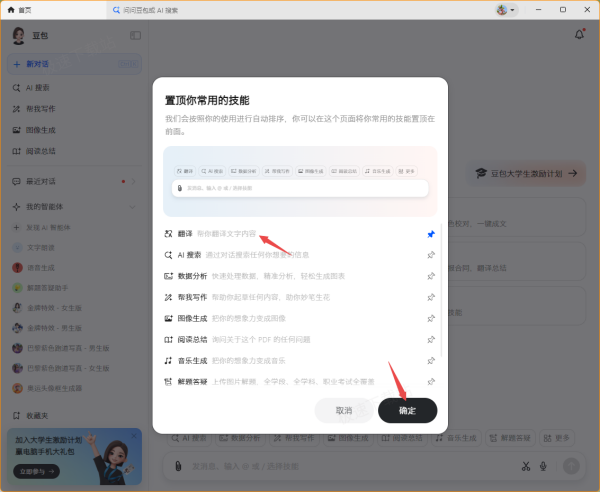Pin the AI 搜索 skill
Image resolution: width=600 pixels, height=492 pixels.
click(431, 255)
